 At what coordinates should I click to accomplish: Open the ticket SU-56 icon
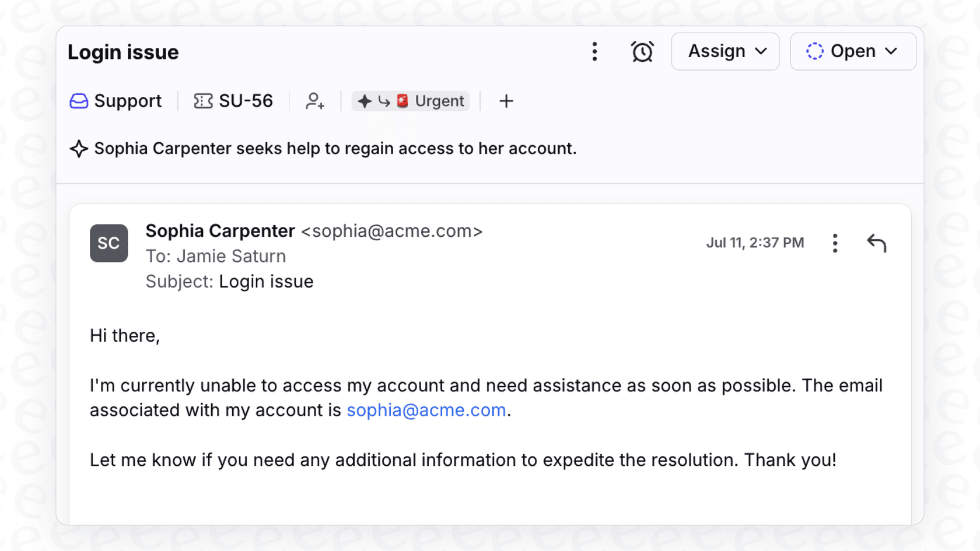(202, 101)
